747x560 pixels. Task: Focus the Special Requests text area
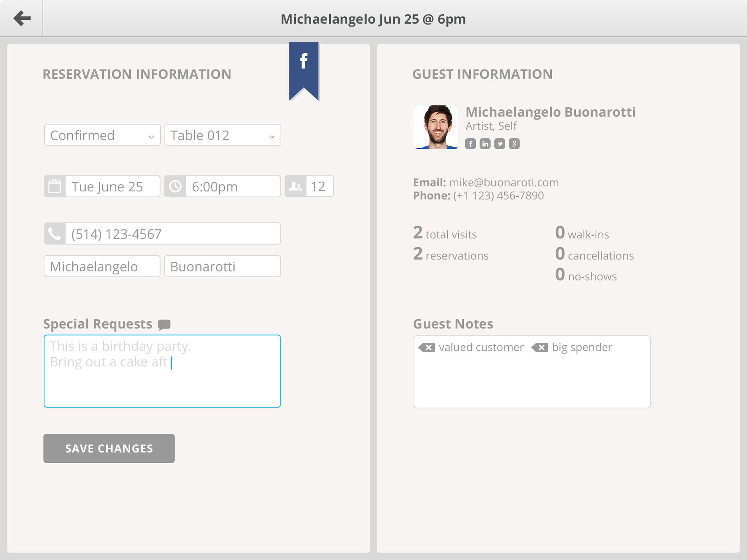[162, 385]
